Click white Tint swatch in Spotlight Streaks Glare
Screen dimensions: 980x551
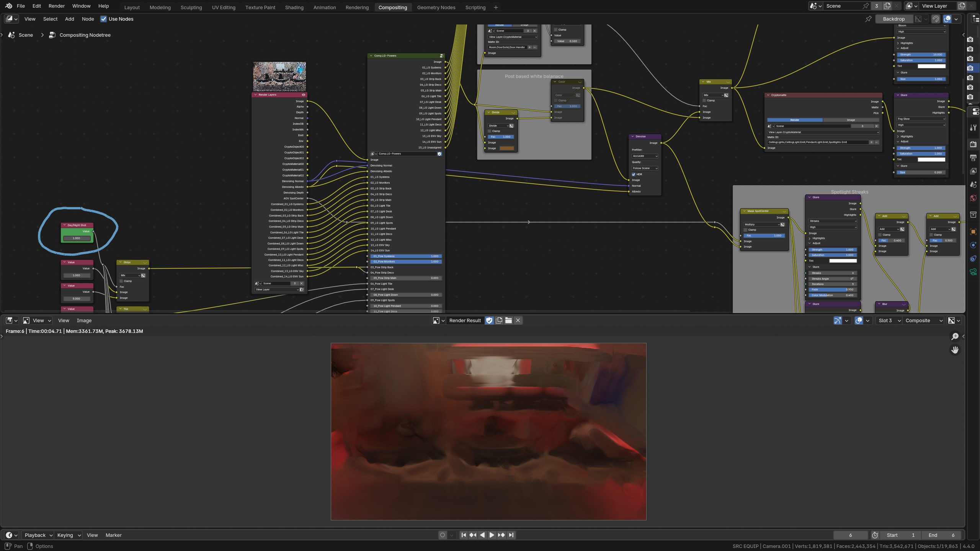point(843,261)
